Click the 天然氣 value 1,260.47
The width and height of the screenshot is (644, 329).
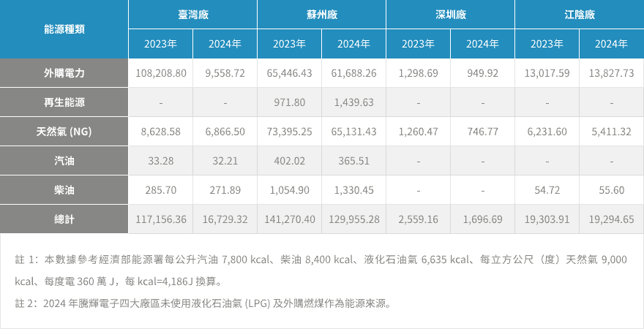point(418,132)
